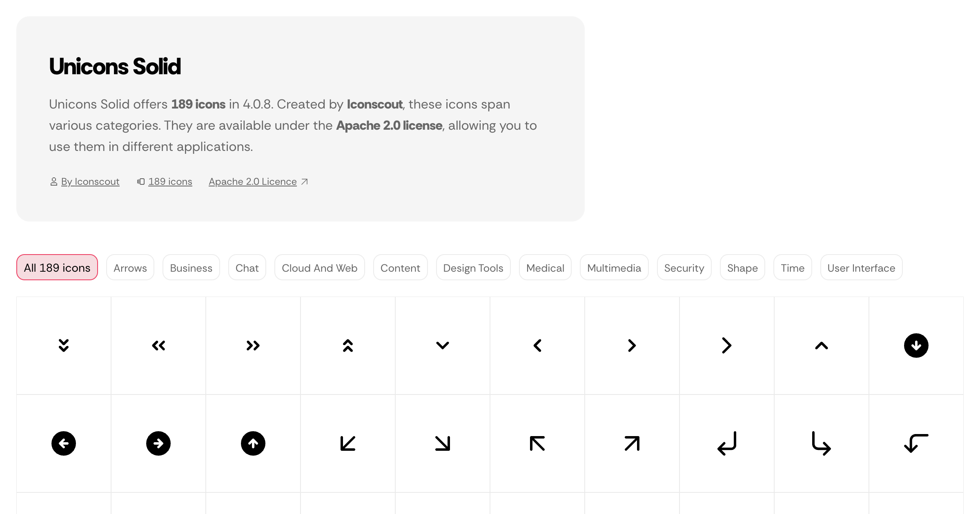Select the corner-down-right arrow icon
Screen dimensions: 980x514
pyautogui.click(x=822, y=443)
